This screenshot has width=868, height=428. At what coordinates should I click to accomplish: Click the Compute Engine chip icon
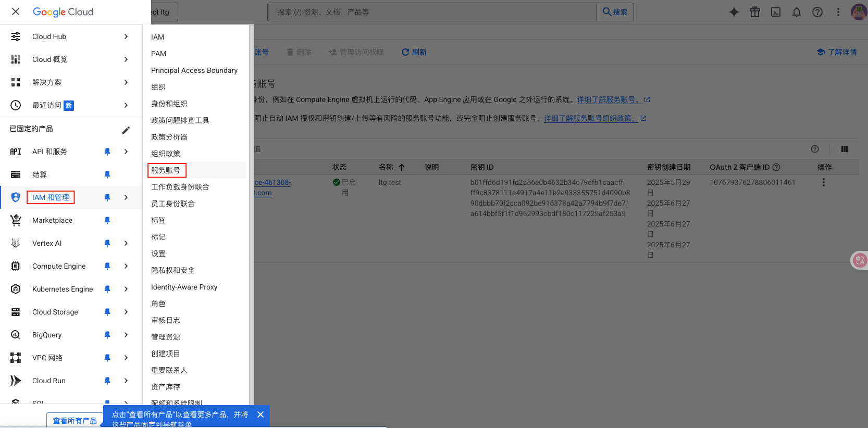click(x=16, y=266)
